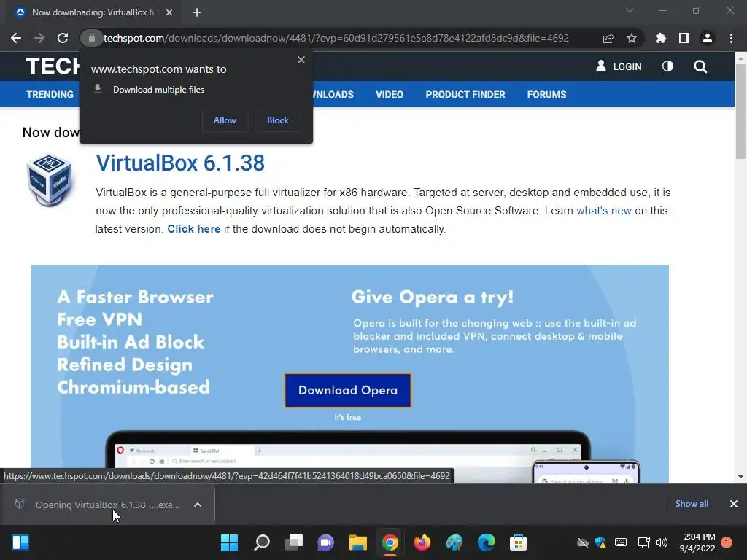The height and width of the screenshot is (560, 747).
Task: Open the Chrome extensions puzzle icon
Action: pos(661,38)
